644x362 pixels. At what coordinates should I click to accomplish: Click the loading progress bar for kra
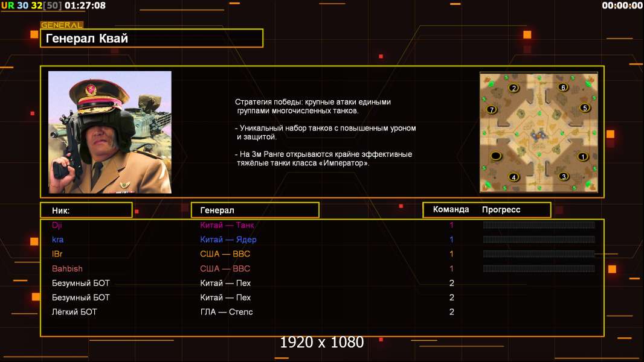coord(538,240)
